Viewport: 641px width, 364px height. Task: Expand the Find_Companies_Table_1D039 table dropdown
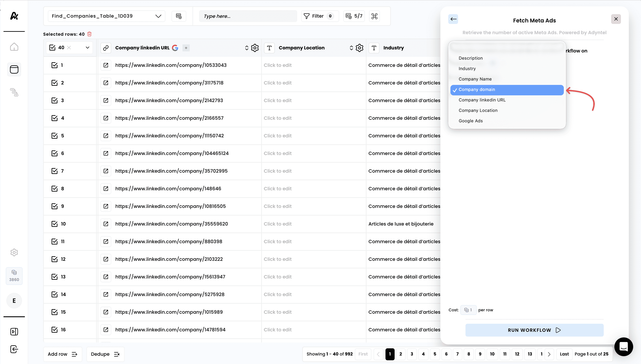click(158, 16)
